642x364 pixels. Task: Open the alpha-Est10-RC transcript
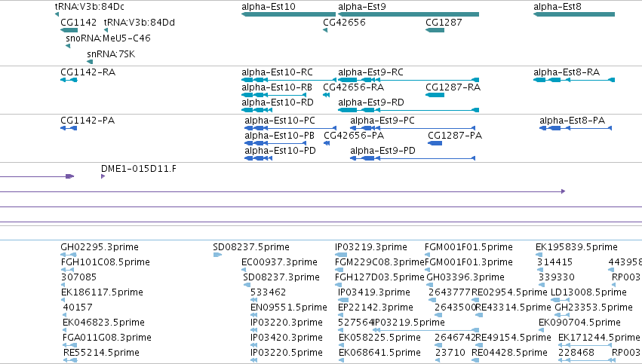289,80
